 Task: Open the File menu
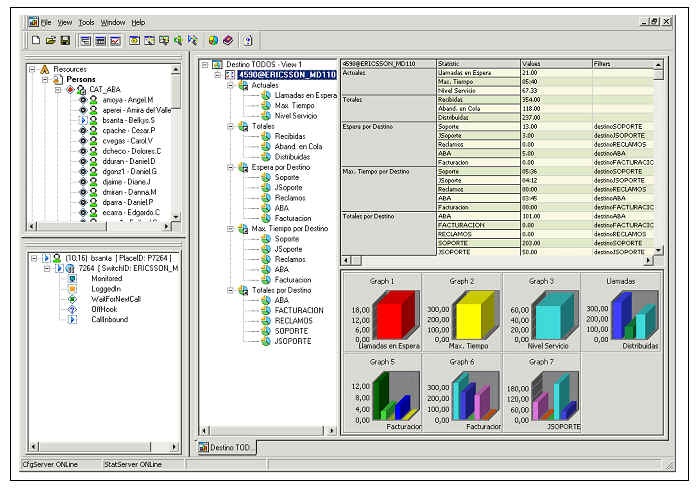(46, 22)
